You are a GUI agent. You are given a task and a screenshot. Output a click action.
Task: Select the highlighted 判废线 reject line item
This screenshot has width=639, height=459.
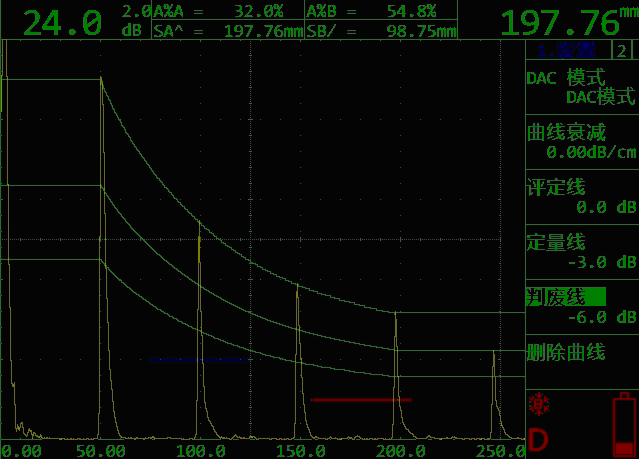566,297
